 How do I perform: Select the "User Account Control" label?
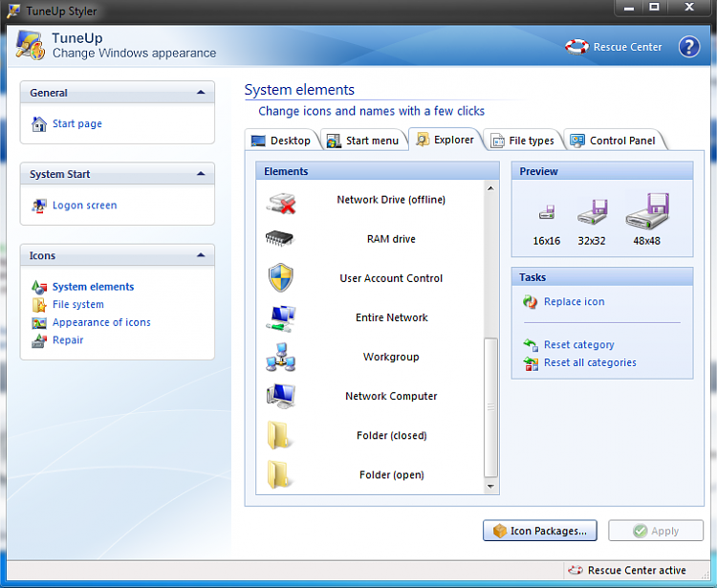(x=391, y=278)
